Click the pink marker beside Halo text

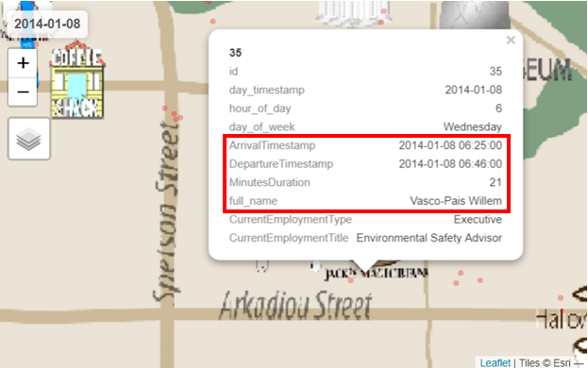[x=561, y=298]
